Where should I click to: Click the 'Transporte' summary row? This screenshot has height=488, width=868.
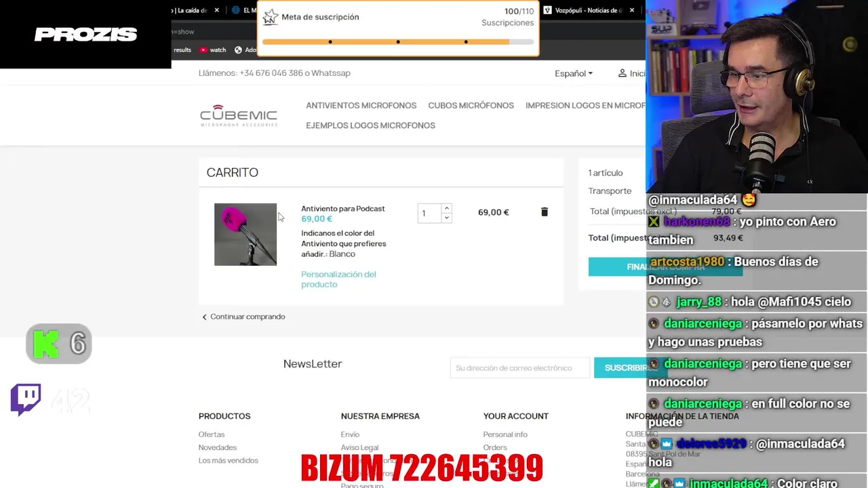point(610,191)
